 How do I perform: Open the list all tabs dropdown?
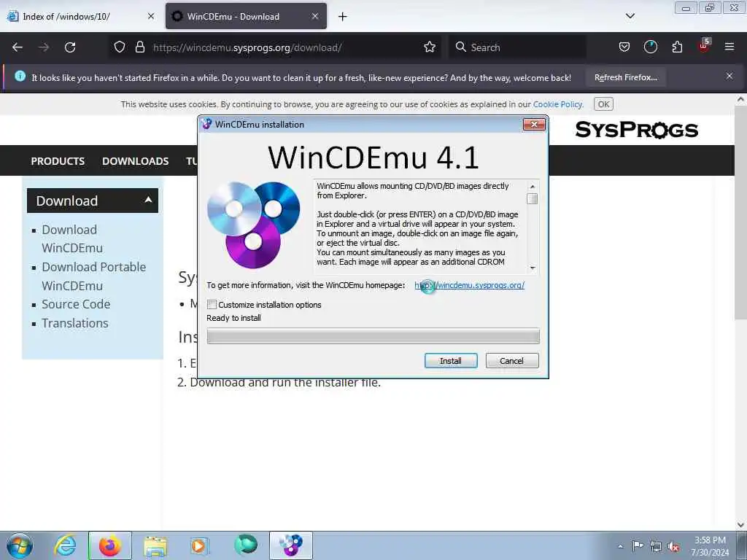pos(630,16)
